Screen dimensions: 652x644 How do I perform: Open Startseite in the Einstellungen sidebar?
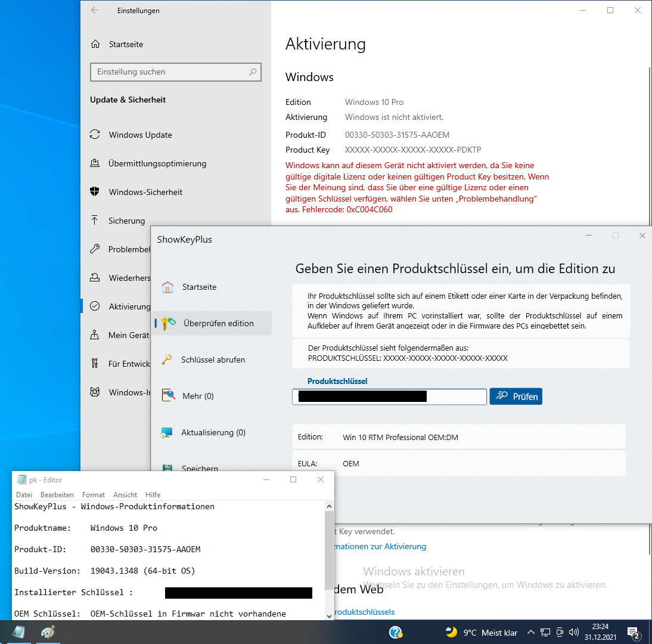[126, 44]
